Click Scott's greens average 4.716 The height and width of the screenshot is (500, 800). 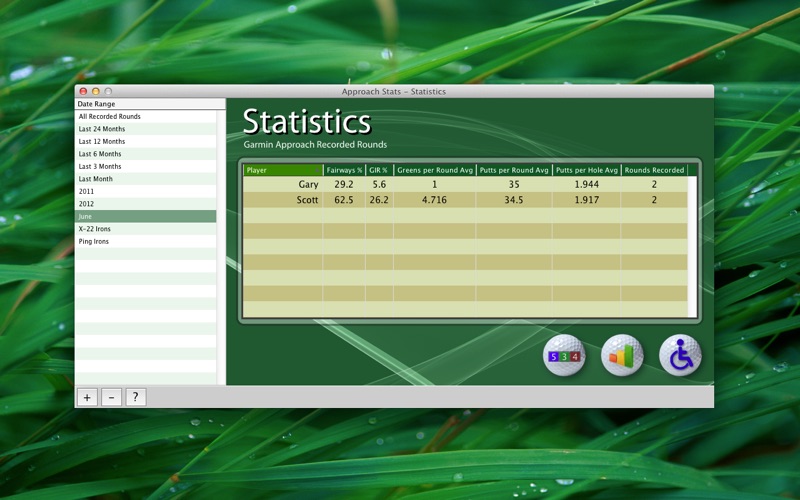[x=434, y=200]
